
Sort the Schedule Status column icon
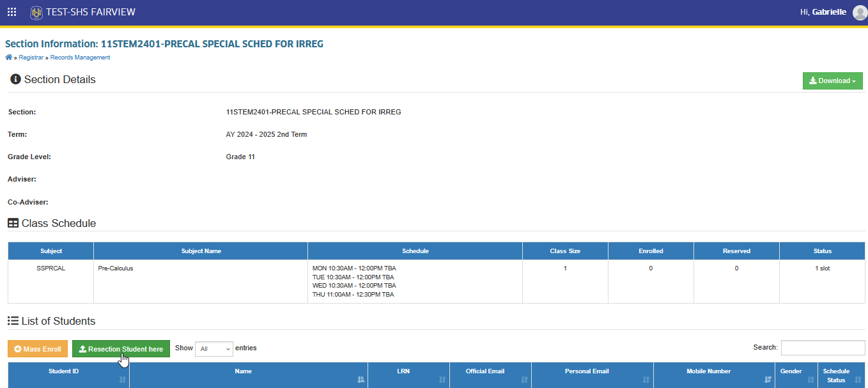coord(858,380)
